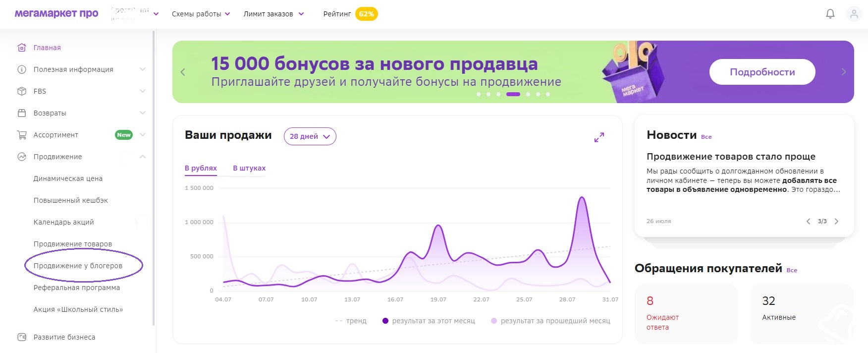Toggle the current month result legend
This screenshot has height=353, width=868.
point(429,321)
